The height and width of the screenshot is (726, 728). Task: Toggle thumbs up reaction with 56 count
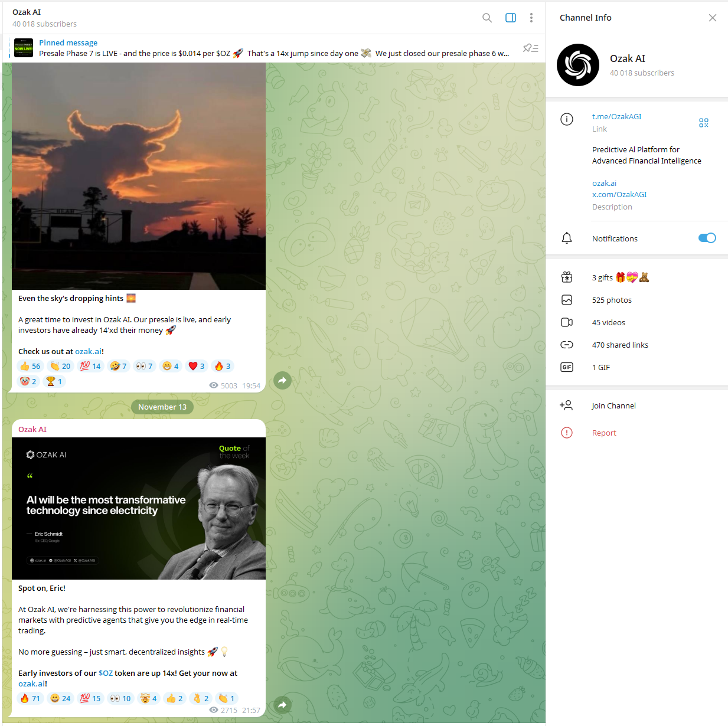(x=30, y=366)
